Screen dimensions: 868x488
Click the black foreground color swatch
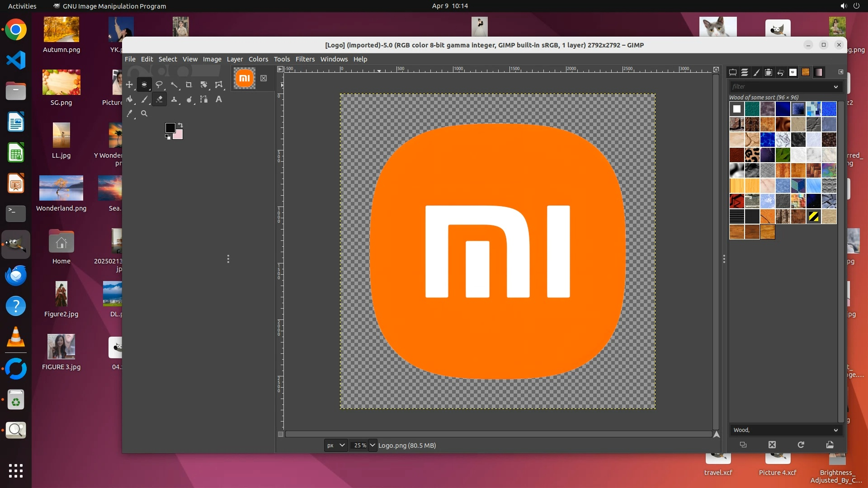coord(170,128)
